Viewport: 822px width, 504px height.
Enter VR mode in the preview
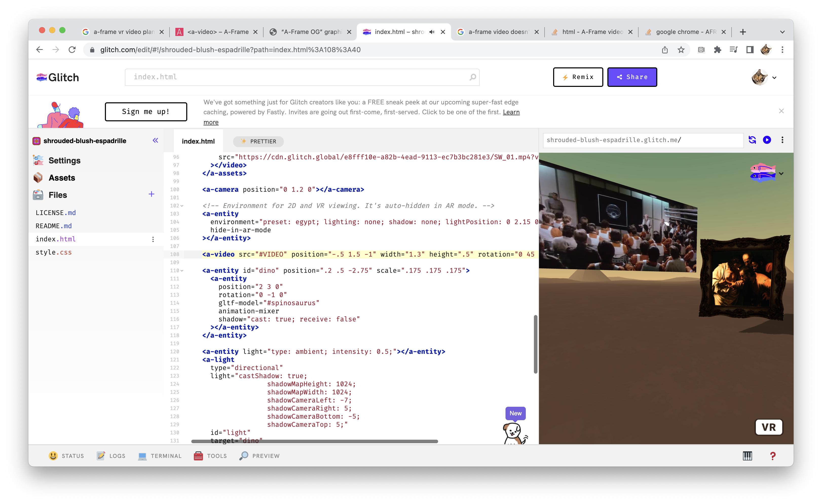click(x=769, y=427)
